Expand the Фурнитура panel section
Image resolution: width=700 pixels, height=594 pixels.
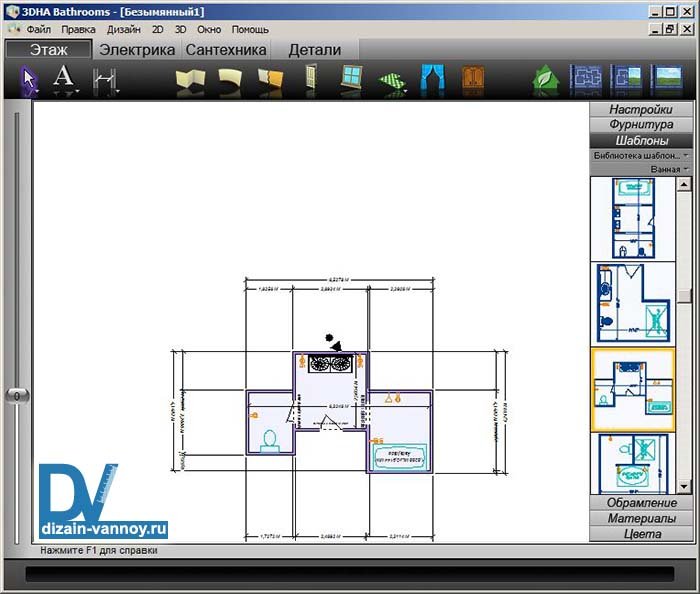pos(640,125)
